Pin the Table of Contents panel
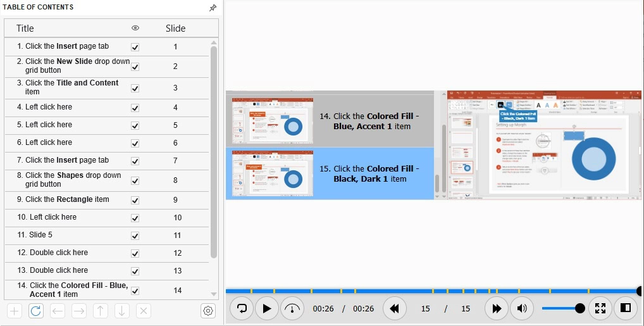 213,8
